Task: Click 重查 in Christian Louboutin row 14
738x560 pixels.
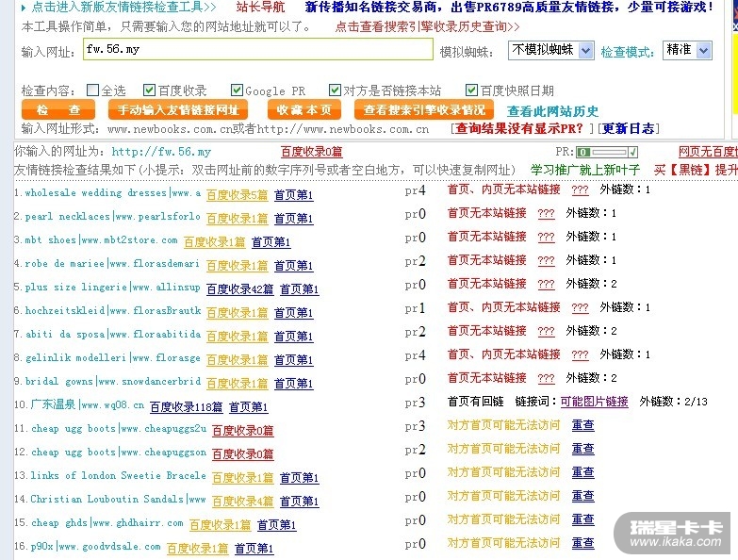Action: (x=582, y=496)
